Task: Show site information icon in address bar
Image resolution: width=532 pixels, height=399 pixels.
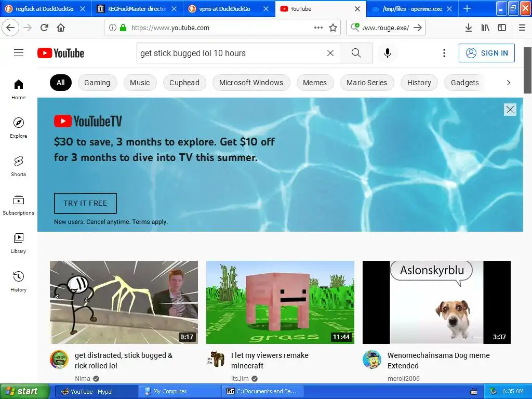Action: (112, 28)
